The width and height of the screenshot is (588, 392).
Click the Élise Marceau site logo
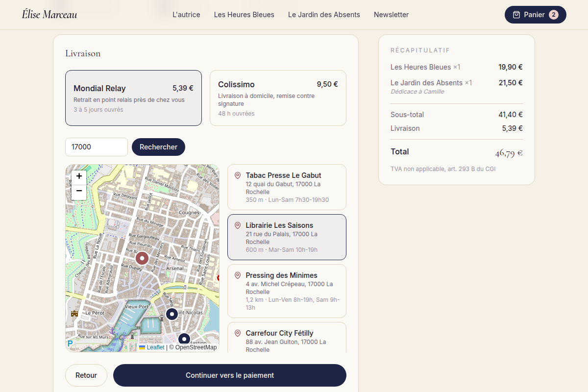(x=49, y=15)
